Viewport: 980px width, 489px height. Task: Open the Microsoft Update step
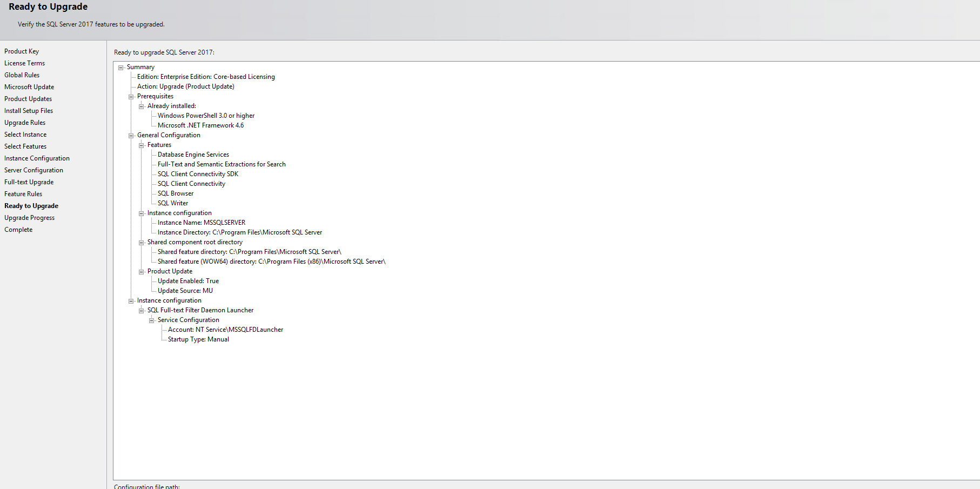coord(29,87)
